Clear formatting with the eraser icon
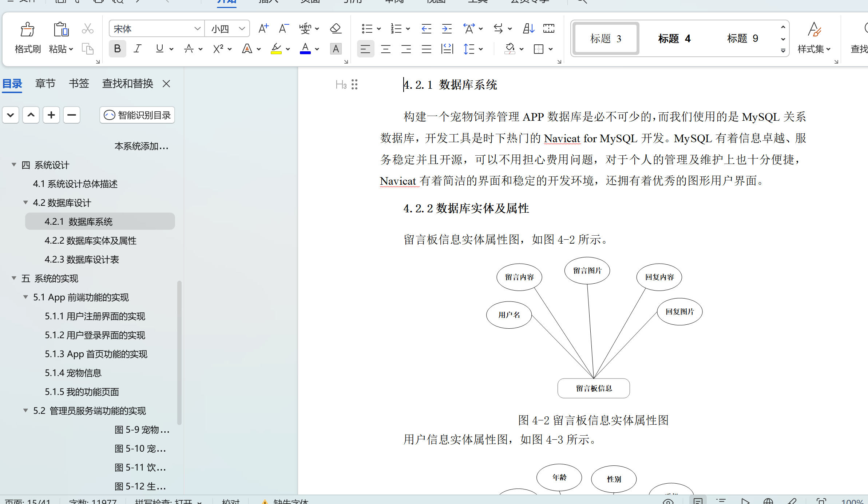868x504 pixels. [x=336, y=28]
